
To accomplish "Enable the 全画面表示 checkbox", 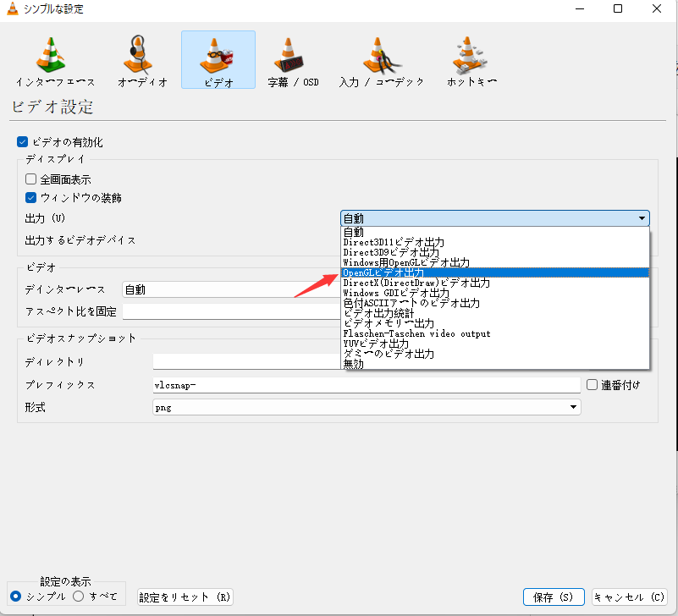I will coord(31,179).
